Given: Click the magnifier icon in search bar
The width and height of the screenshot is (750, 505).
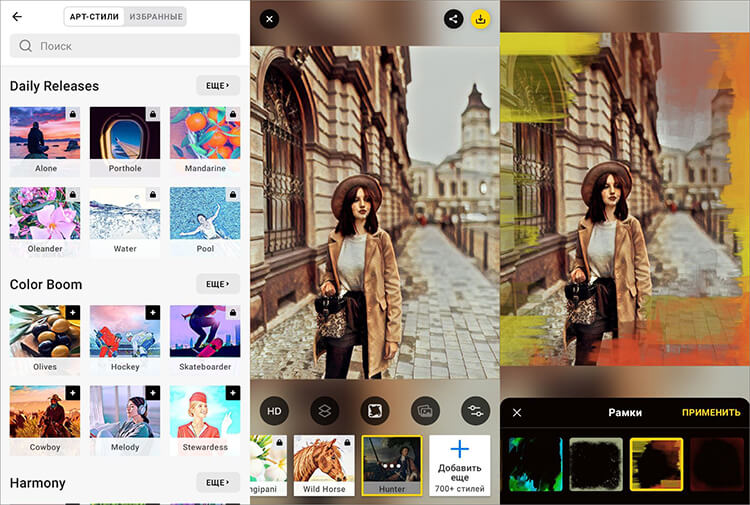Looking at the screenshot, I should coord(25,46).
